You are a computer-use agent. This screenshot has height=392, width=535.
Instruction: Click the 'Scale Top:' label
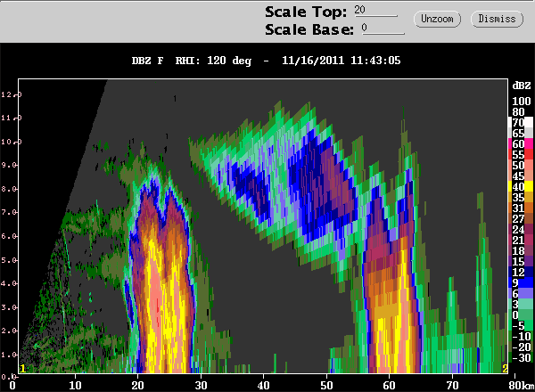306,12
